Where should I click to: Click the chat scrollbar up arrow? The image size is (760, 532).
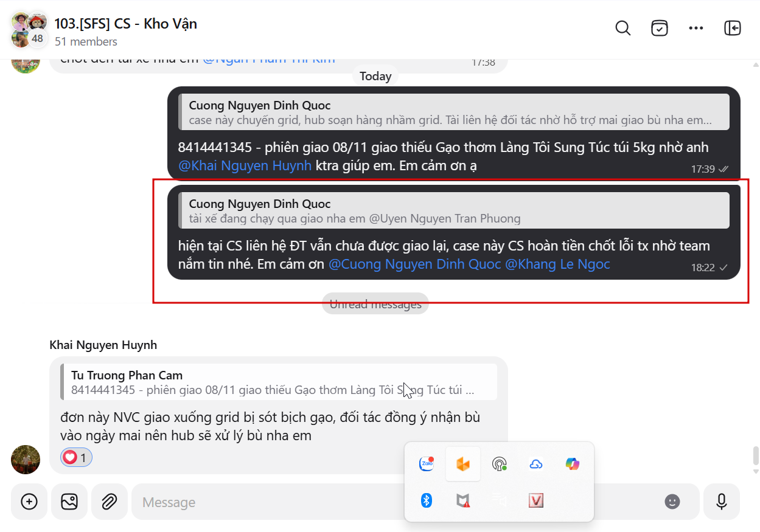click(756, 64)
